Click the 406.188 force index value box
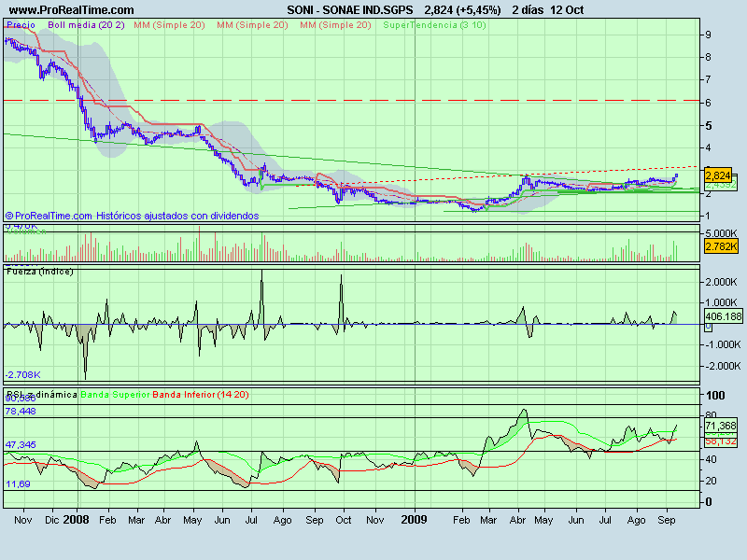747x560 pixels. pyautogui.click(x=723, y=316)
